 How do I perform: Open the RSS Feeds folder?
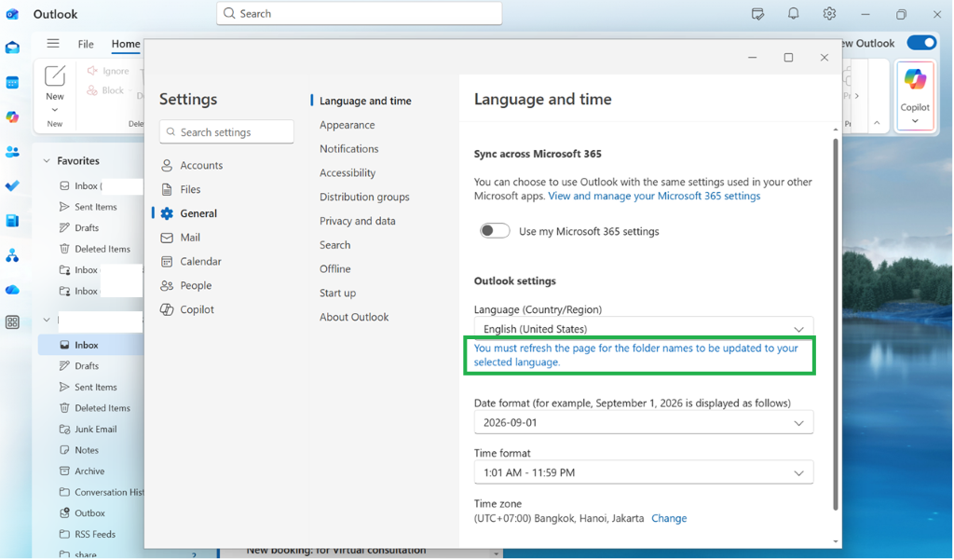(88, 535)
